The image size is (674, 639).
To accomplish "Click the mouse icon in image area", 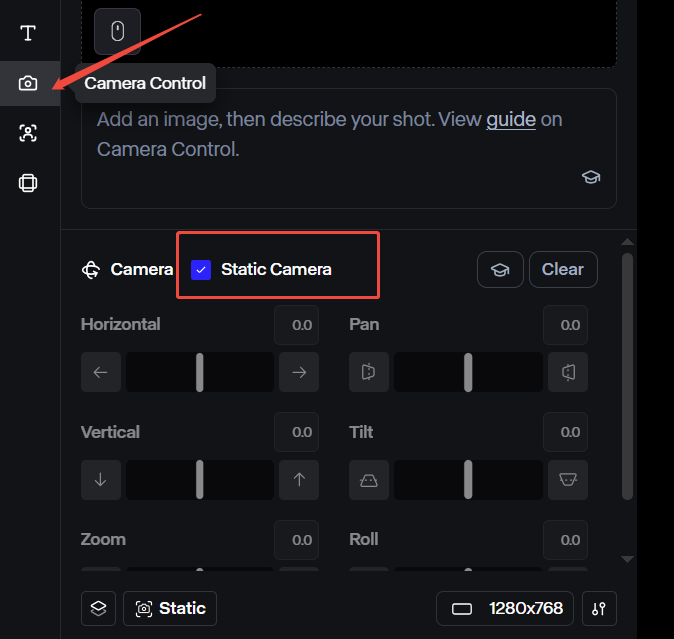I will pos(117,31).
